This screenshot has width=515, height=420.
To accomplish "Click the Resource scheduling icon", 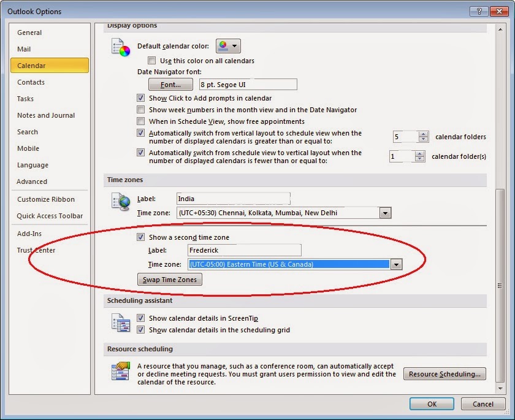I will tap(120, 370).
